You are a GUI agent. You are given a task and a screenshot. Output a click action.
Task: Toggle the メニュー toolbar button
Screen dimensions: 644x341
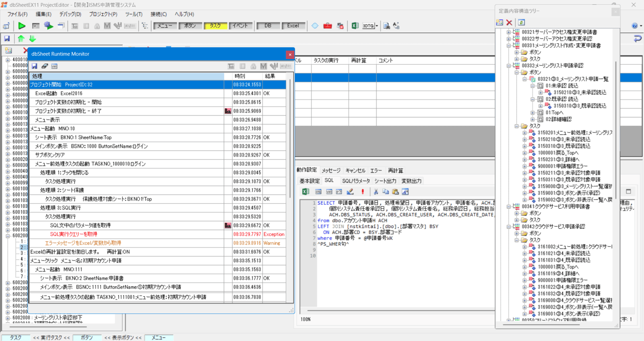(165, 26)
